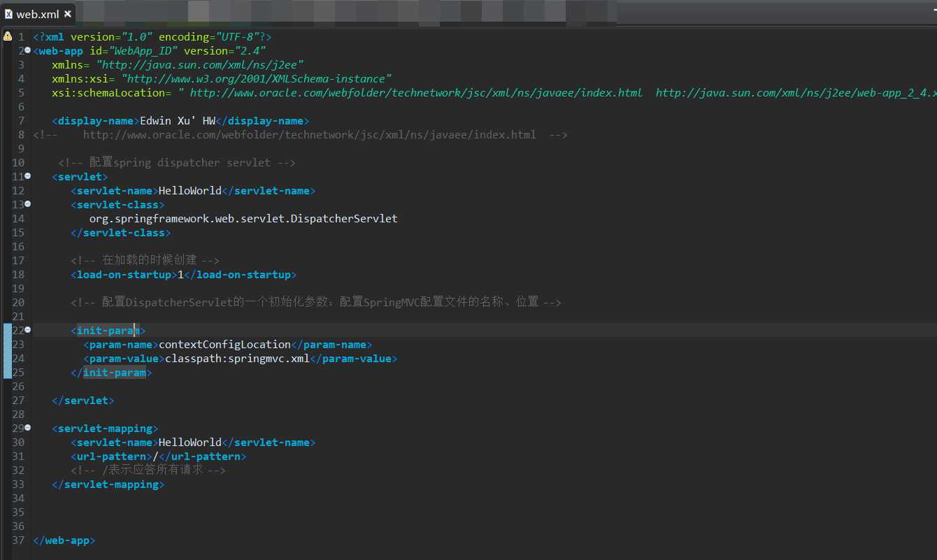Click the DispatcherServlet init param comment

pos(316,302)
